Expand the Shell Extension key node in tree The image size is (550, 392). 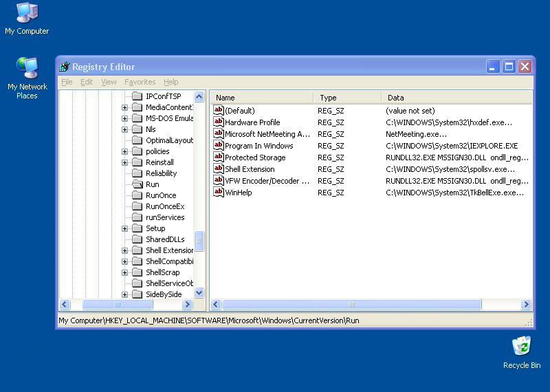124,250
